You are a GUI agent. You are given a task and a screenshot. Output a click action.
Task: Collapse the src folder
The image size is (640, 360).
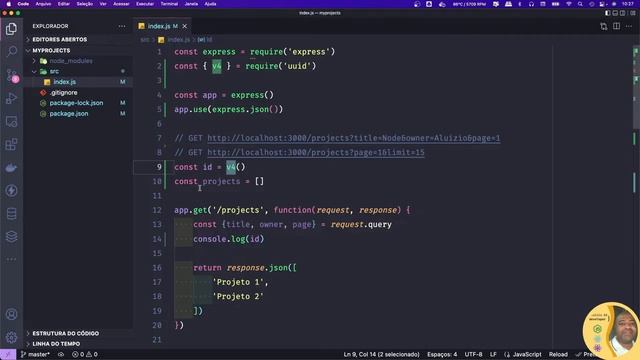54,71
